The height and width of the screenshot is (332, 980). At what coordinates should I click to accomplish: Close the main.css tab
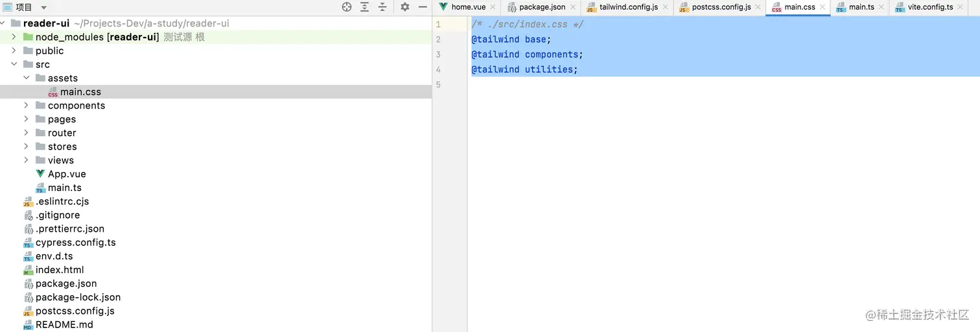coord(822,8)
